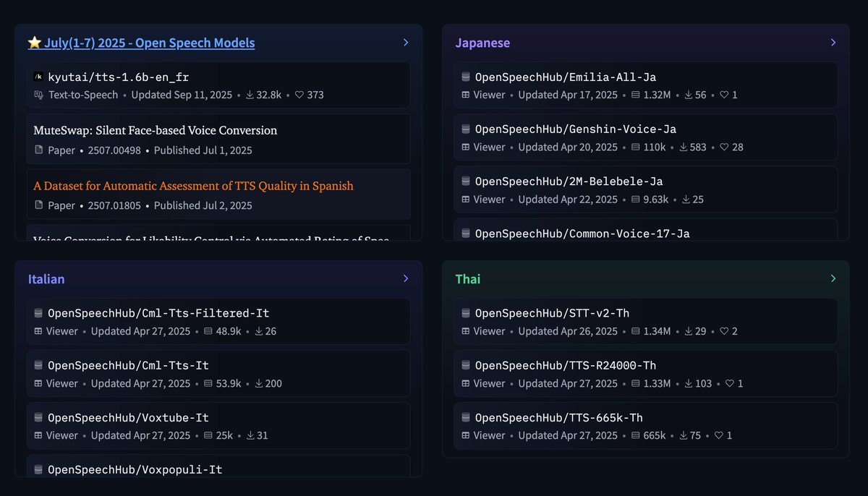
Task: Open the July(1-7) 2025 Open Speech Models collection
Action: (141, 43)
